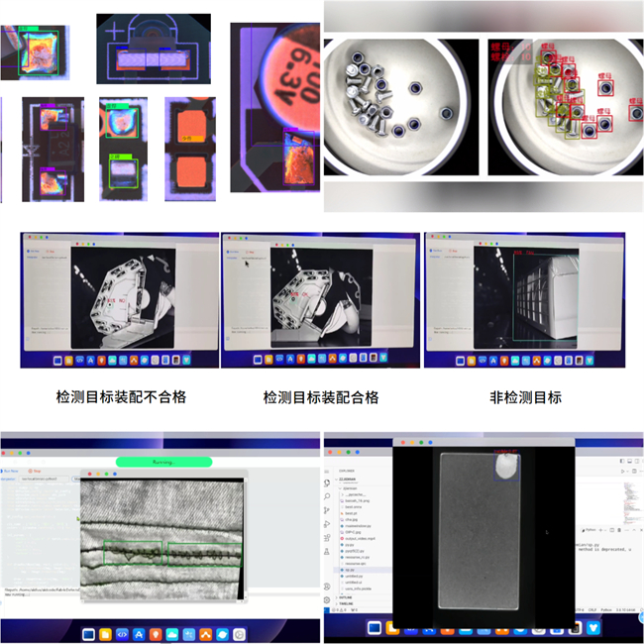
Task: Open the Manage gear in VS Code
Action: (328, 599)
